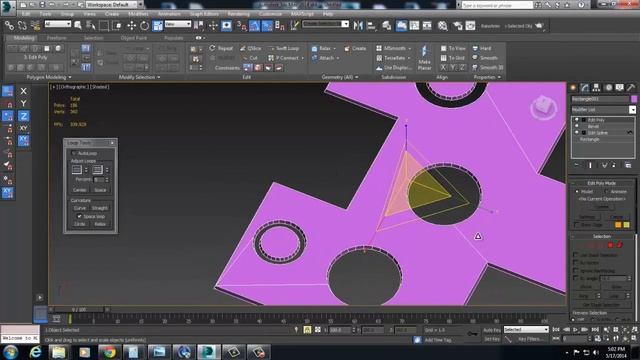
Task: Click the Relax button in Loop Tools
Action: 100,224
